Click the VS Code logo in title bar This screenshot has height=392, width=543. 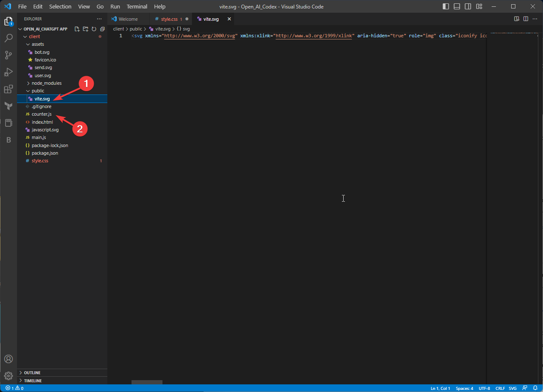[x=8, y=6]
